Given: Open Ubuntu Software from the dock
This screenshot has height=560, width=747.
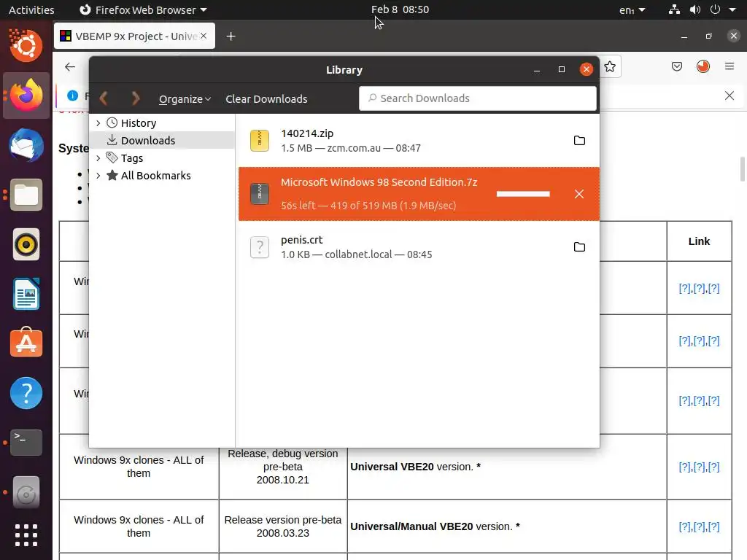Looking at the screenshot, I should pos(26,343).
